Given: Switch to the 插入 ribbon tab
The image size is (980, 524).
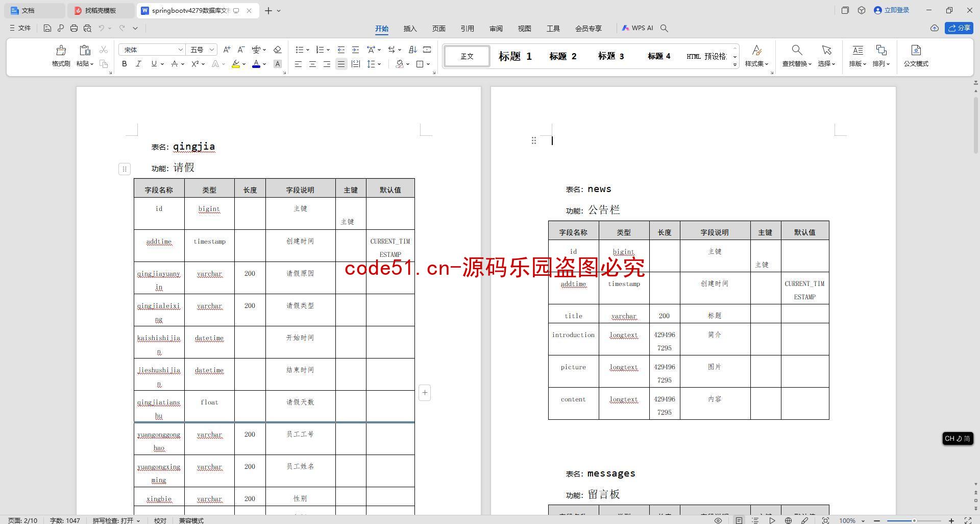Looking at the screenshot, I should tap(410, 29).
